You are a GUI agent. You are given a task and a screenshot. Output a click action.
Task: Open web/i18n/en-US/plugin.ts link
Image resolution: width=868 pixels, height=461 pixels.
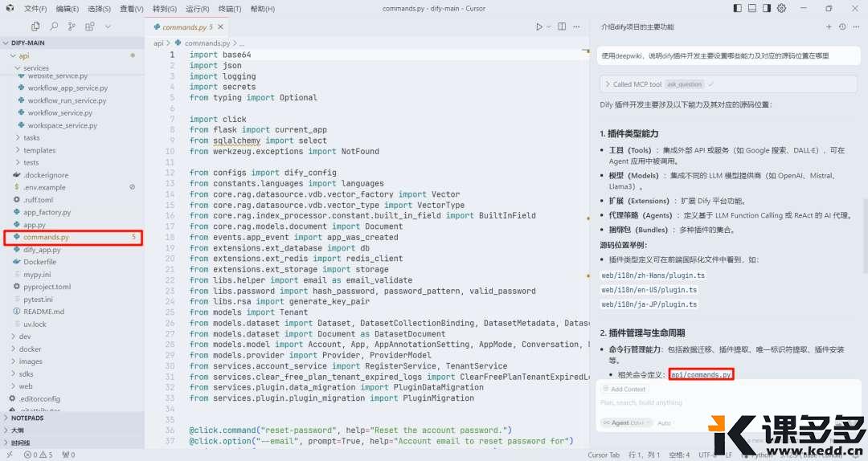[x=649, y=289]
